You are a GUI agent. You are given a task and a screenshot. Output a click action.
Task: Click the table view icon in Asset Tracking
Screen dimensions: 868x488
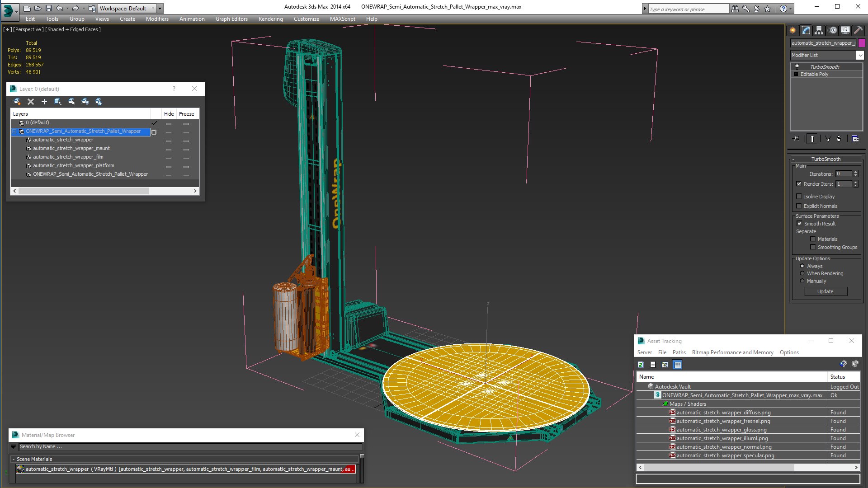(x=677, y=365)
